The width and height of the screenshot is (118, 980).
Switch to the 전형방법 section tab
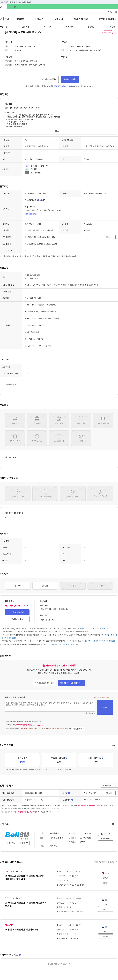coord(91,27)
